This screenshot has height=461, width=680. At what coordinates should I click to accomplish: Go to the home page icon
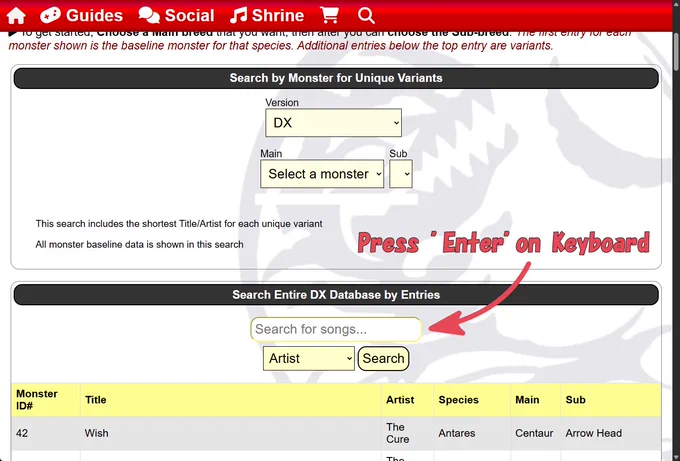[16, 16]
